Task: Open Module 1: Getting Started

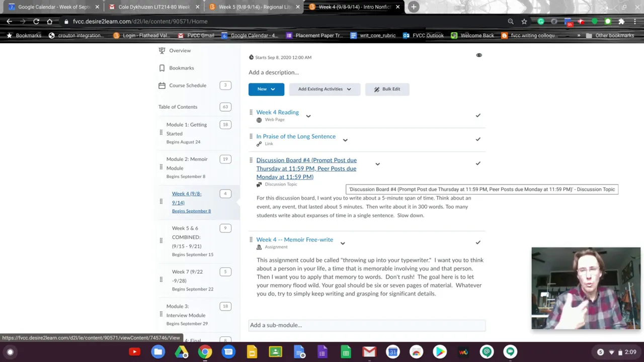Action: pyautogui.click(x=187, y=129)
